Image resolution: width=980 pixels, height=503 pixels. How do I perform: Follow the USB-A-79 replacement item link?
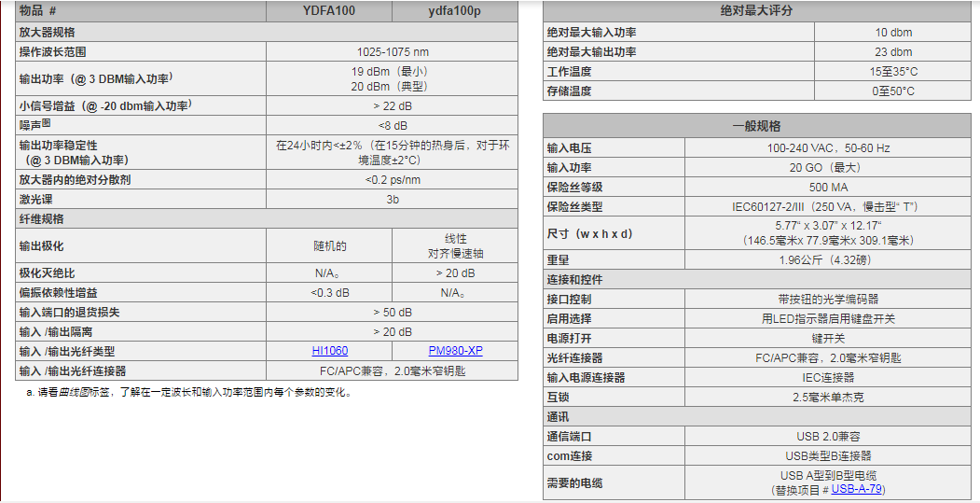pos(857,489)
